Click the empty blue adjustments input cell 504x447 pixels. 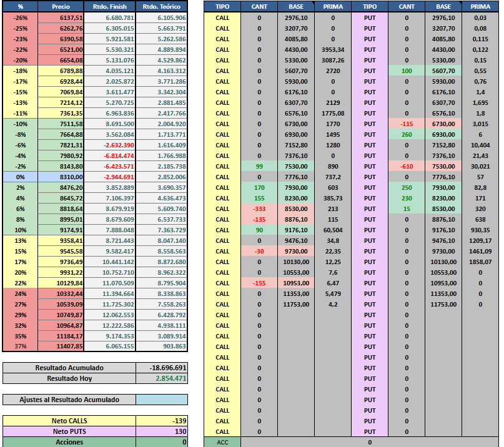tap(162, 400)
